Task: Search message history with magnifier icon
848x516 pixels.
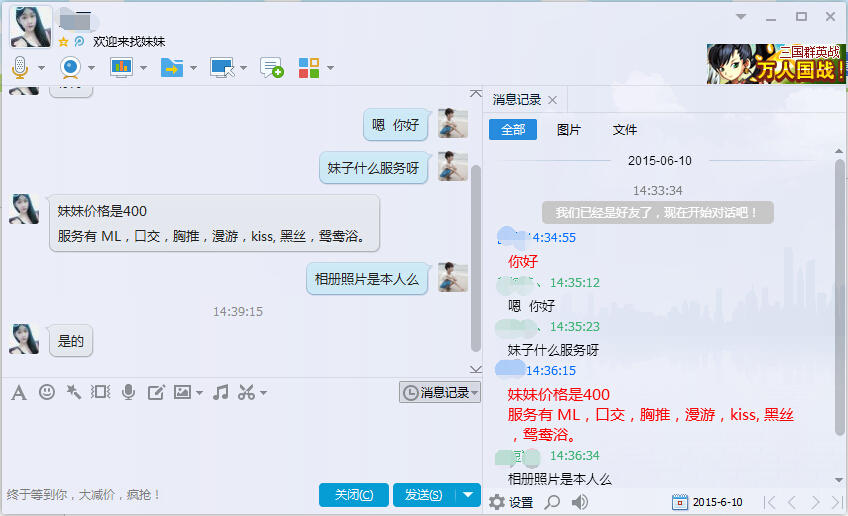Action: click(552, 502)
